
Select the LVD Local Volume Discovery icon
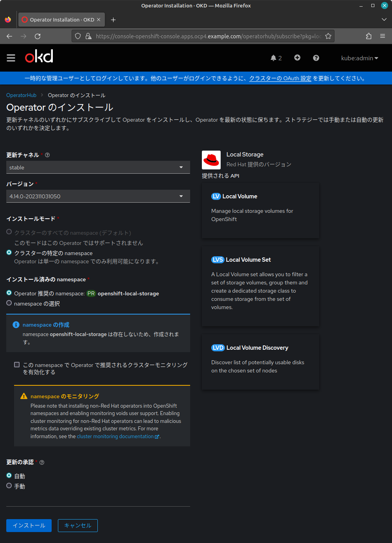218,347
